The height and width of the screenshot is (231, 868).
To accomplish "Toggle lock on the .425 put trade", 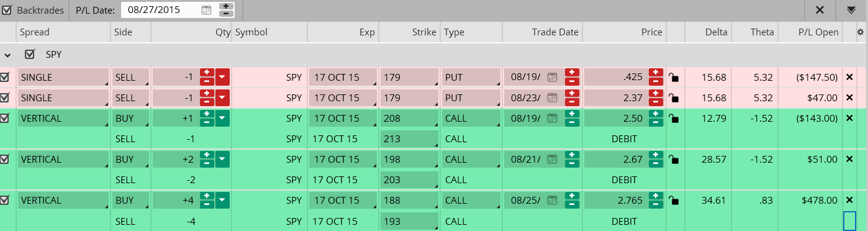I will pos(674,78).
